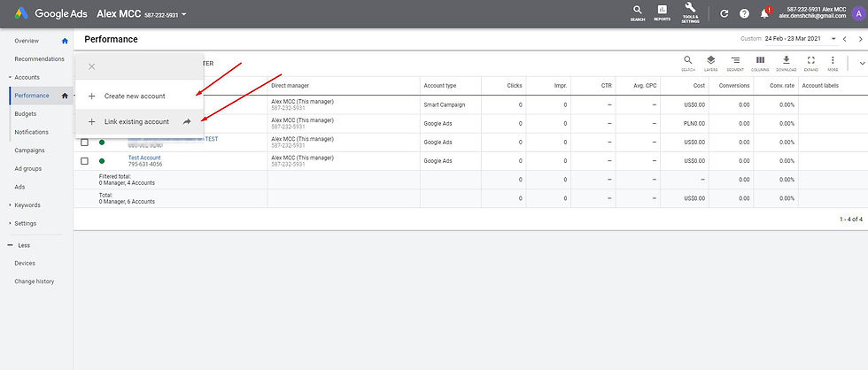Sort by Account labels column header
Viewport: 868px width, 370px height.
pyautogui.click(x=820, y=86)
